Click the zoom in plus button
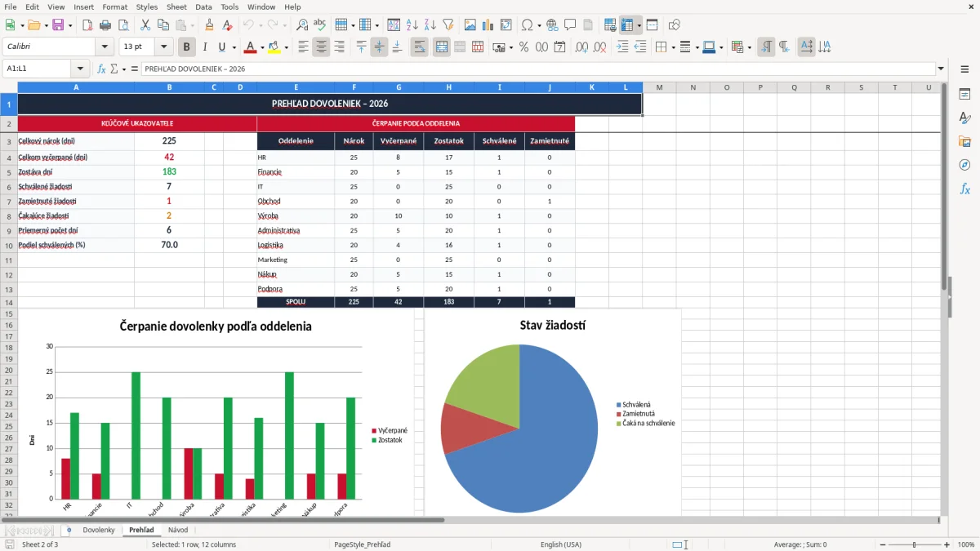This screenshot has width=980, height=551. click(x=947, y=544)
